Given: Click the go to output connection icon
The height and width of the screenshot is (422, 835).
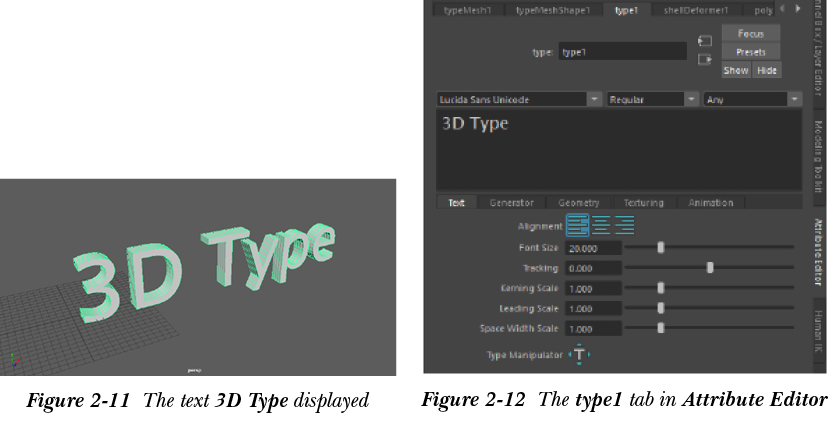Looking at the screenshot, I should [x=704, y=59].
